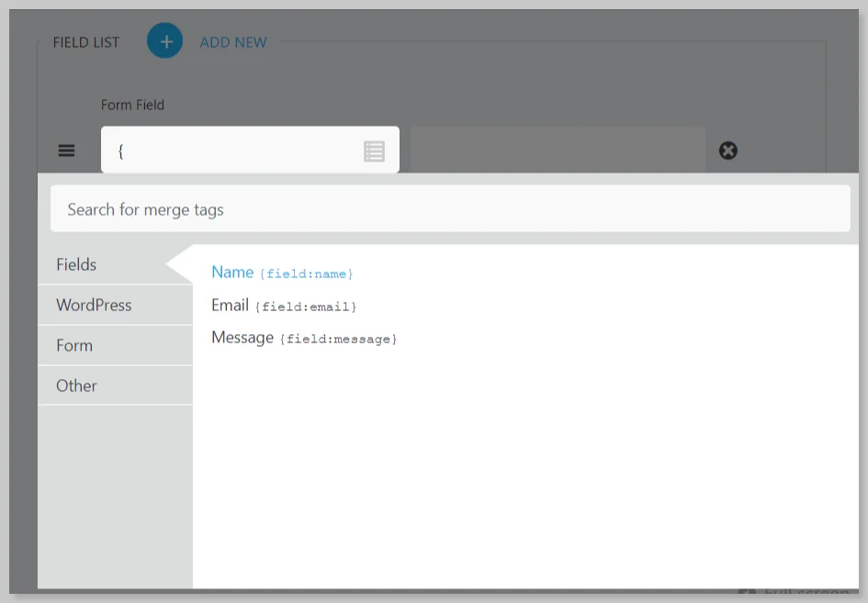Viewport: 868px width, 603px height.
Task: Click the blue plus add field icon
Action: [x=165, y=41]
